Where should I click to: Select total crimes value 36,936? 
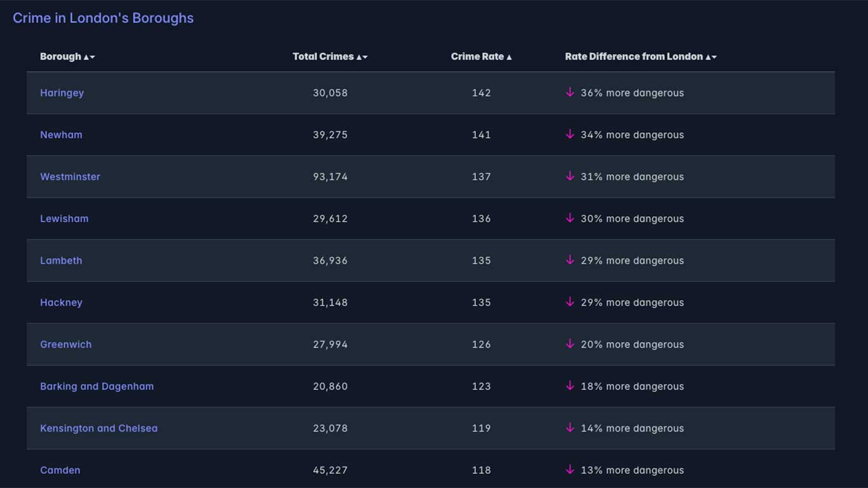(x=330, y=261)
